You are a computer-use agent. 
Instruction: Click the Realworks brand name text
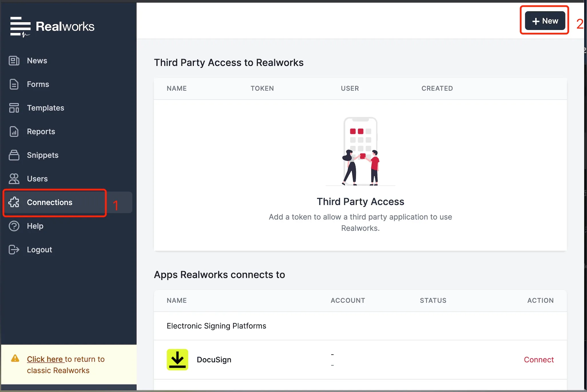(65, 27)
